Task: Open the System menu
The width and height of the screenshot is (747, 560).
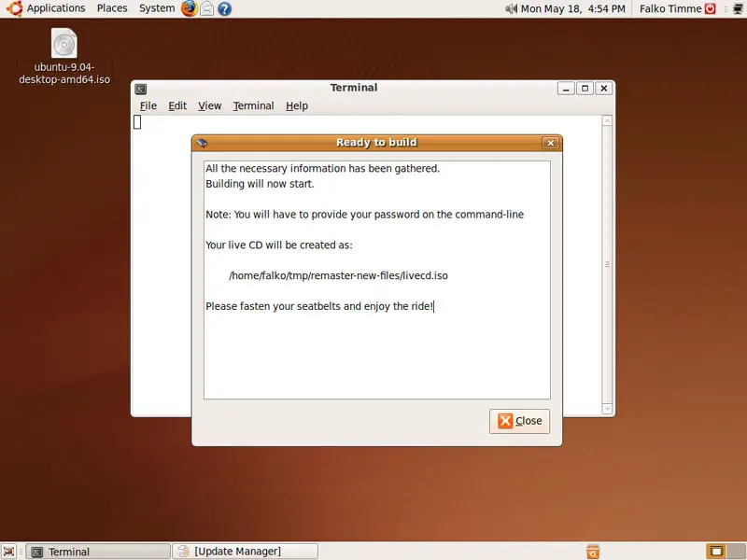Action: click(x=157, y=8)
